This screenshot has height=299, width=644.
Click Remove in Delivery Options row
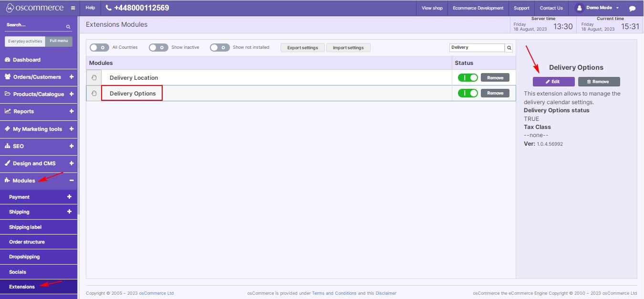495,93
